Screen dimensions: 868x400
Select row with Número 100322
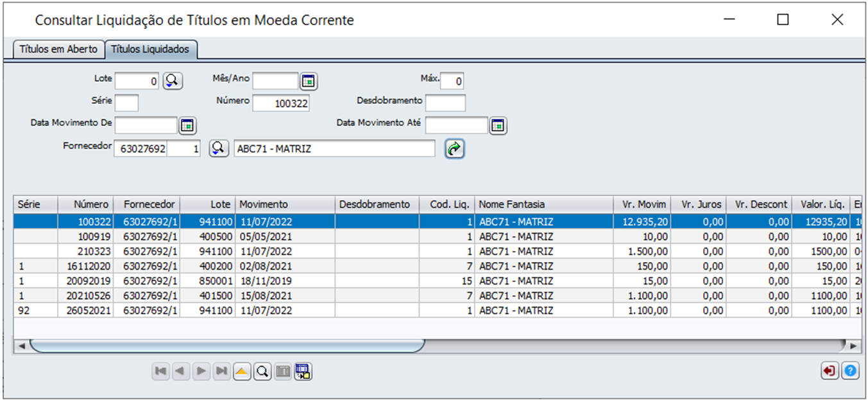point(438,222)
